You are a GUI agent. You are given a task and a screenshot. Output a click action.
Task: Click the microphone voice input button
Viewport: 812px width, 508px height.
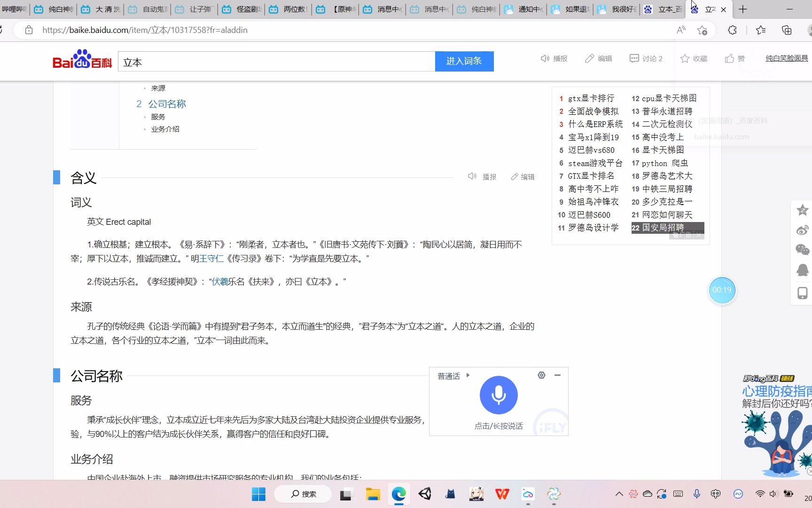tap(499, 395)
